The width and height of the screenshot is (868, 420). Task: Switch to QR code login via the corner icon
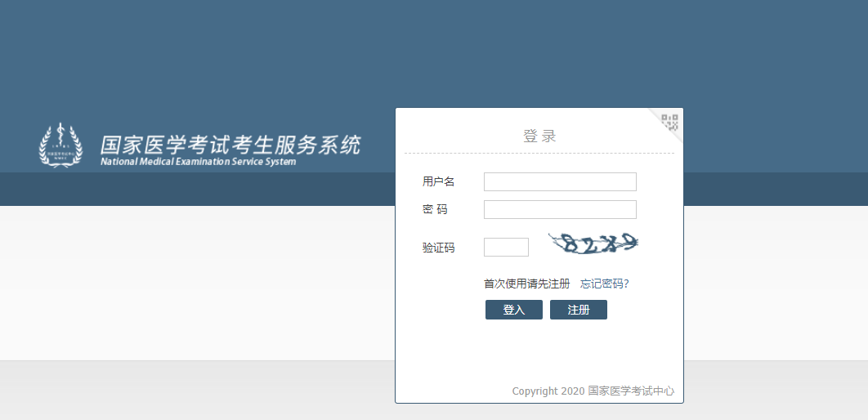point(670,123)
